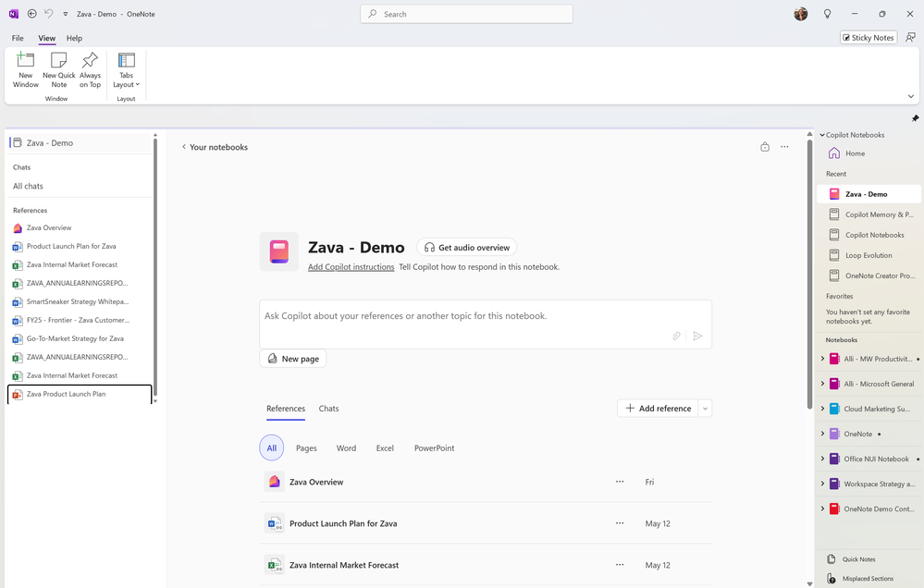Viewport: 924px width, 588px height.
Task: Switch to the View tab
Action: [x=46, y=38]
